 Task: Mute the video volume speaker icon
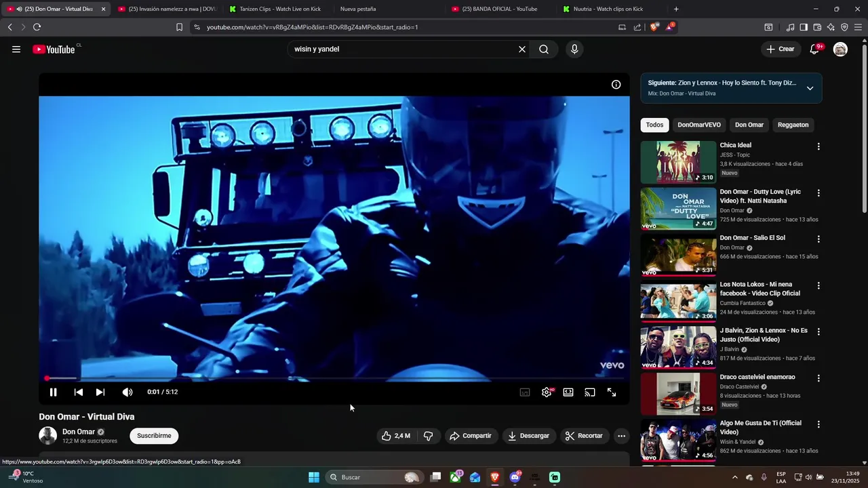(127, 392)
